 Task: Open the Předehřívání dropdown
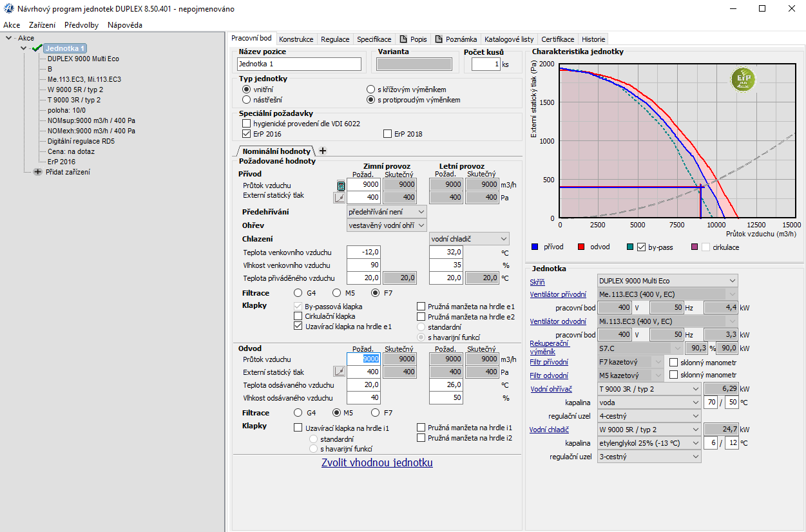(x=387, y=211)
